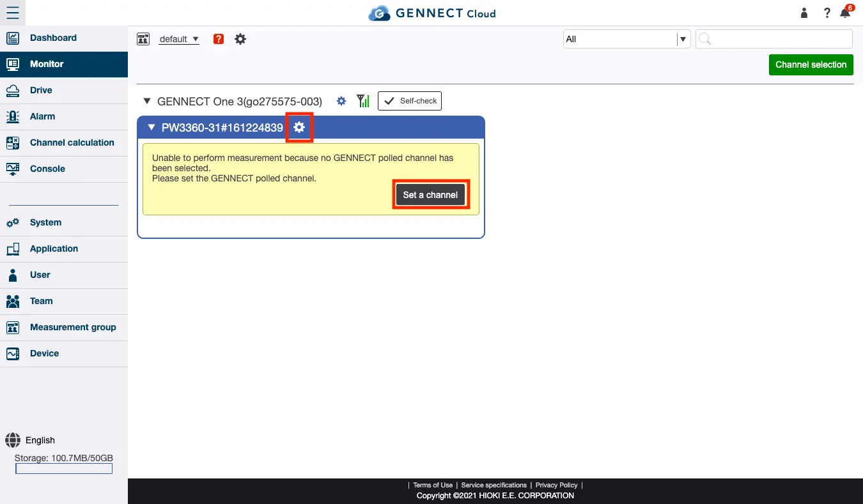This screenshot has height=504, width=863.
Task: Open Team in the sidebar
Action: coord(64,301)
